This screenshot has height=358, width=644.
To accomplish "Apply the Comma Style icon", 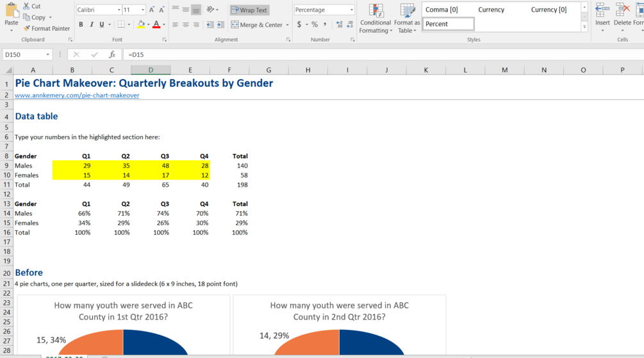I will 325,24.
